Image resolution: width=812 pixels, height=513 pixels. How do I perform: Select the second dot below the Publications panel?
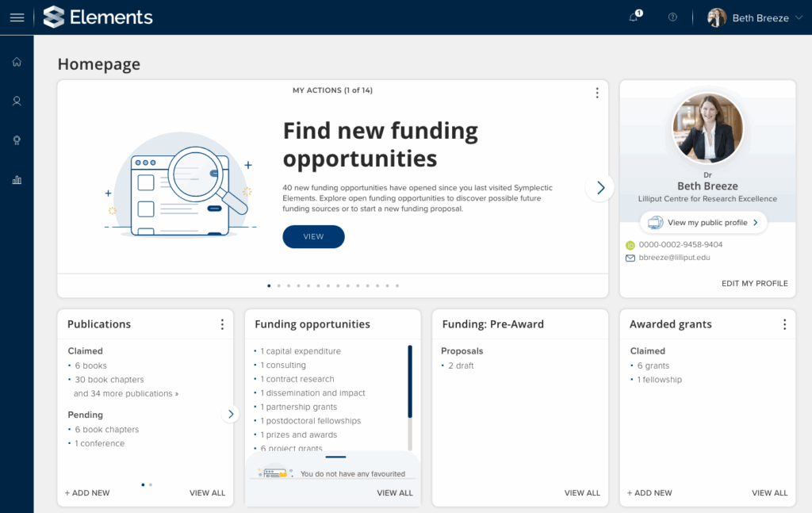pyautogui.click(x=151, y=483)
